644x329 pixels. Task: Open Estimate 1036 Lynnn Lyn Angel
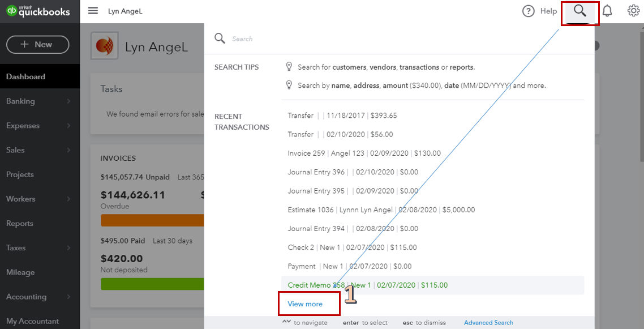pos(432,210)
